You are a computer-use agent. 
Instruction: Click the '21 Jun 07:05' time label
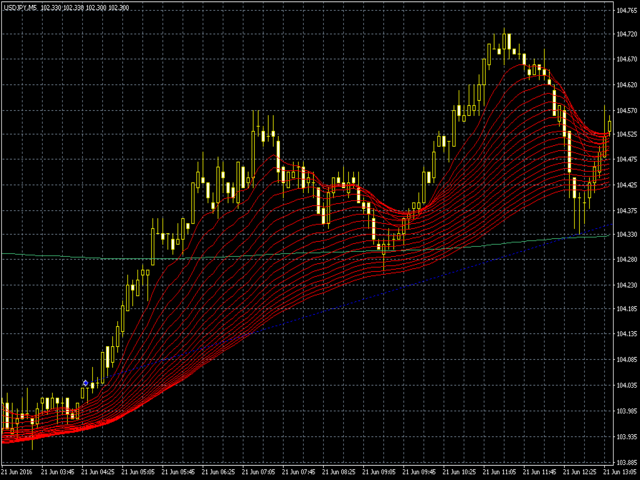pos(259,472)
